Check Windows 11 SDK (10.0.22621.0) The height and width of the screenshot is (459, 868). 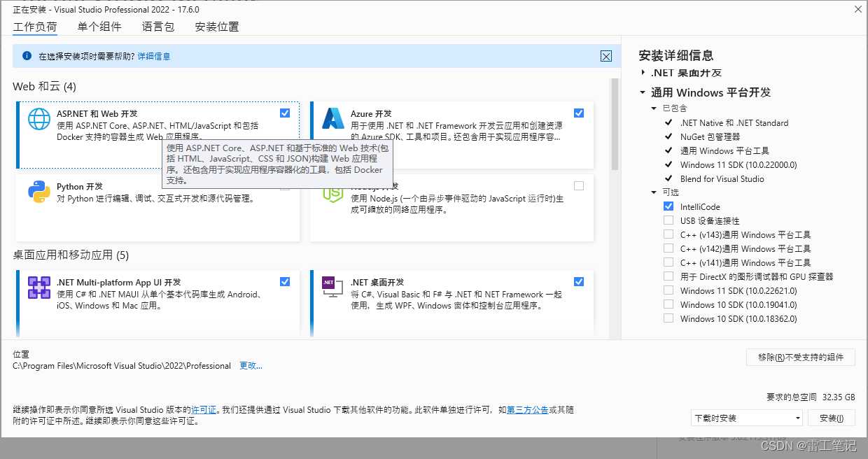[668, 290]
